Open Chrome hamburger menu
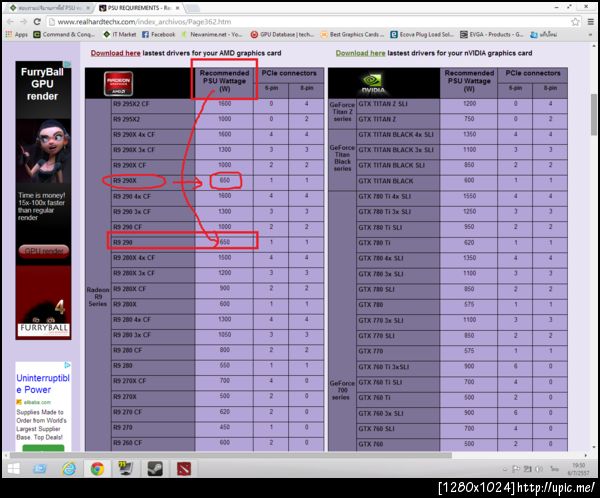Screen dimensions: 600x498 590,22
